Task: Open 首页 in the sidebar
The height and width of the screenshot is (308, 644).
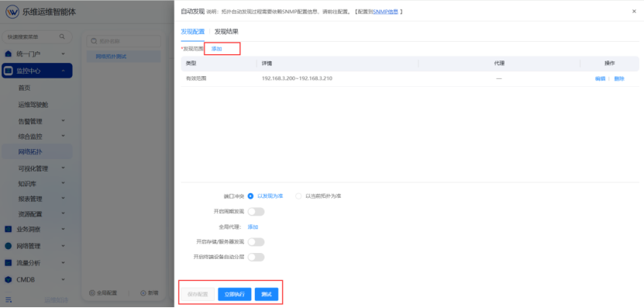Action: [24, 88]
